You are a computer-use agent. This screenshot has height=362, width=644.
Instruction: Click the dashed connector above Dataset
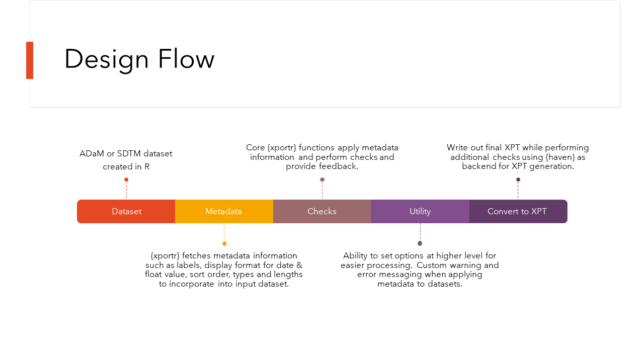126,191
